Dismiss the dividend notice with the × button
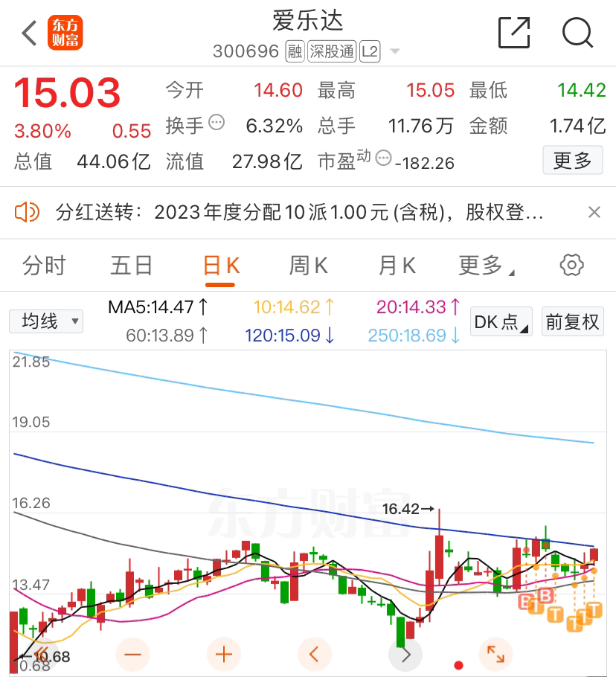The image size is (616, 677). click(594, 212)
